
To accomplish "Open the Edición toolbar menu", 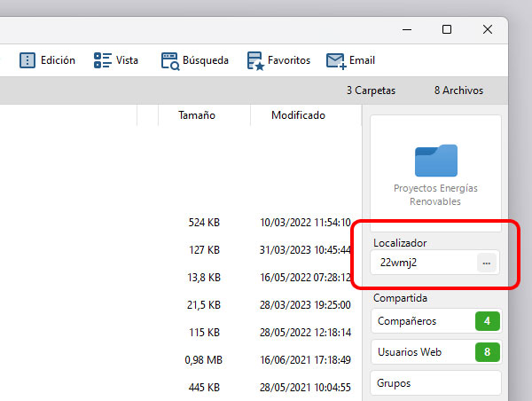I will (48, 60).
